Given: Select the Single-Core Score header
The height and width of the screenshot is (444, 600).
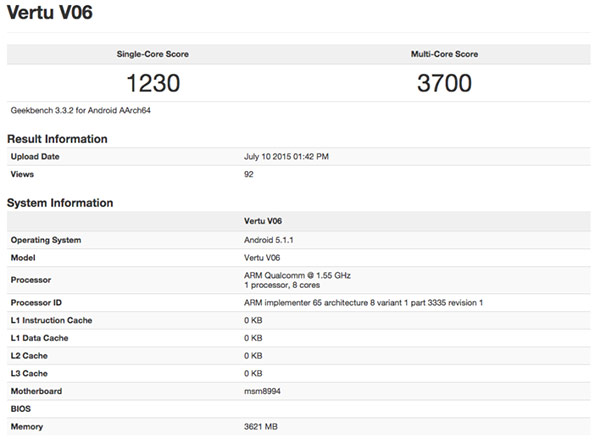Looking at the screenshot, I should [x=153, y=54].
